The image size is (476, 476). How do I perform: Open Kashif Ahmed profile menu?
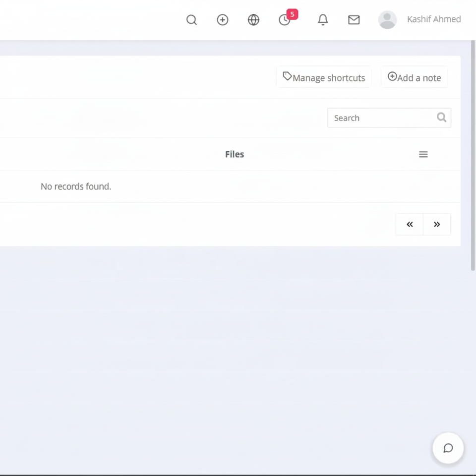click(434, 19)
